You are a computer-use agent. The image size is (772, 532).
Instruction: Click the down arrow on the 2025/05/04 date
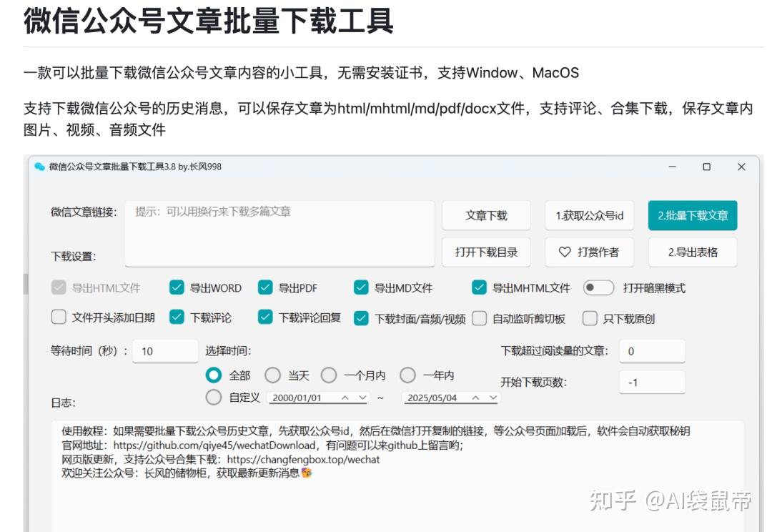[493, 398]
